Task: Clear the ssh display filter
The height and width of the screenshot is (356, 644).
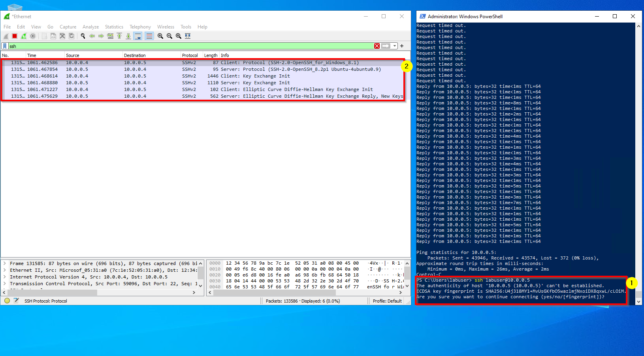Action: 377,46
